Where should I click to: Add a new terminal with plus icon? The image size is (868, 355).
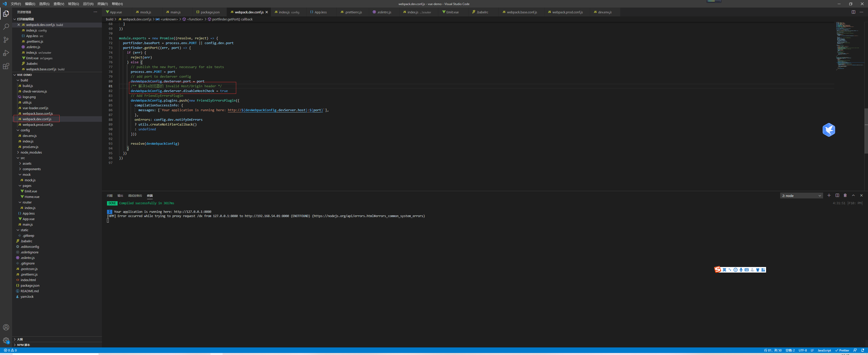pyautogui.click(x=829, y=195)
